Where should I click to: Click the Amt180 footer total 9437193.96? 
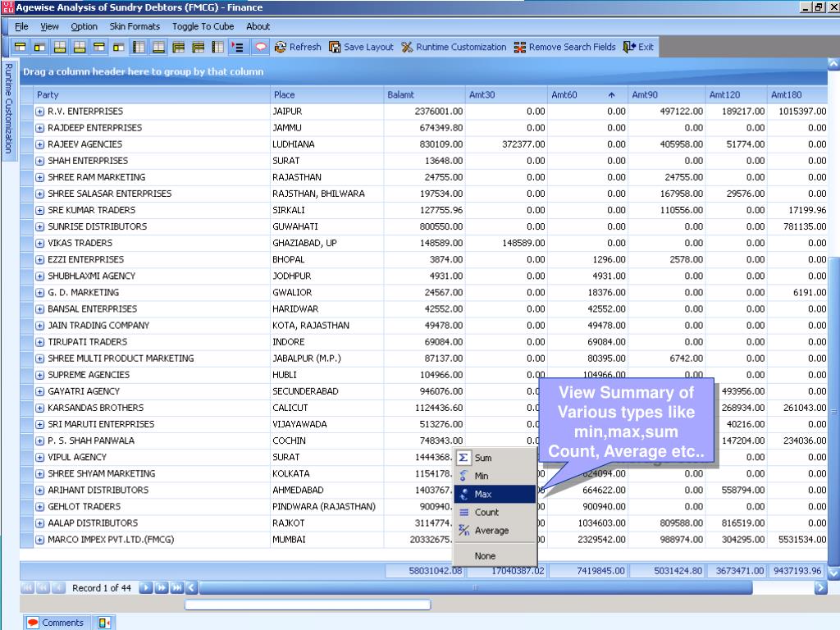click(797, 571)
